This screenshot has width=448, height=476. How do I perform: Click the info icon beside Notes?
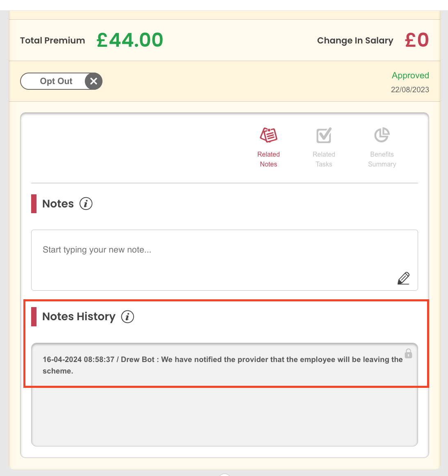[x=86, y=204]
